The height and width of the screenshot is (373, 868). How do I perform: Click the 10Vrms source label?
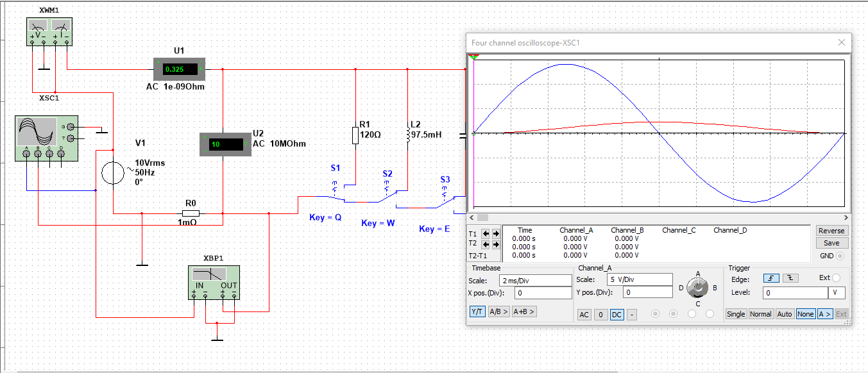(x=149, y=163)
